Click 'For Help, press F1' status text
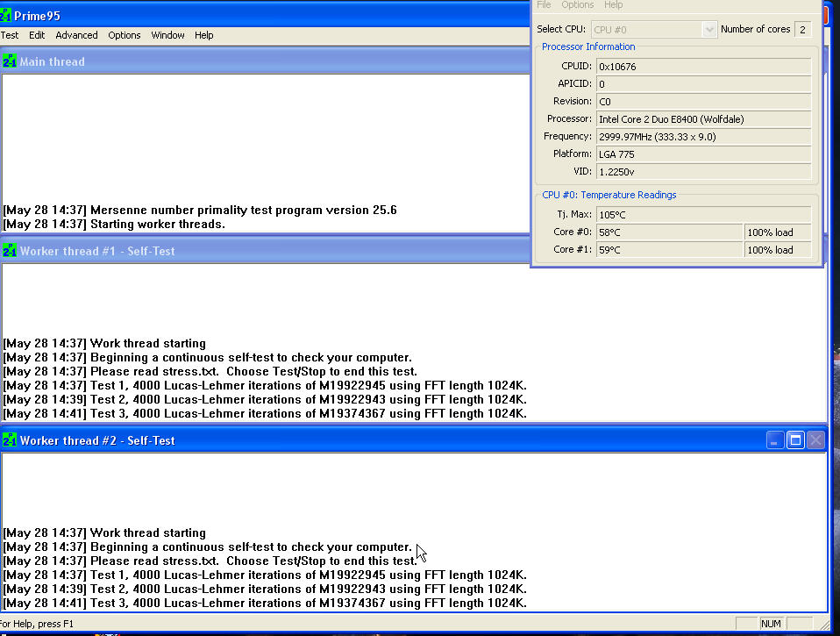The height and width of the screenshot is (636, 840). coord(37,624)
